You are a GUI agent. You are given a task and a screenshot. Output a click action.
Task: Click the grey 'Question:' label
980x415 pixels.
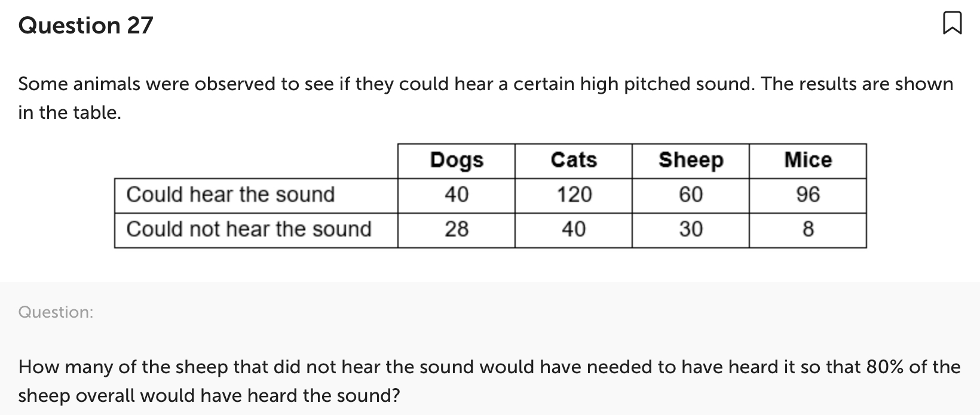pyautogui.click(x=56, y=312)
